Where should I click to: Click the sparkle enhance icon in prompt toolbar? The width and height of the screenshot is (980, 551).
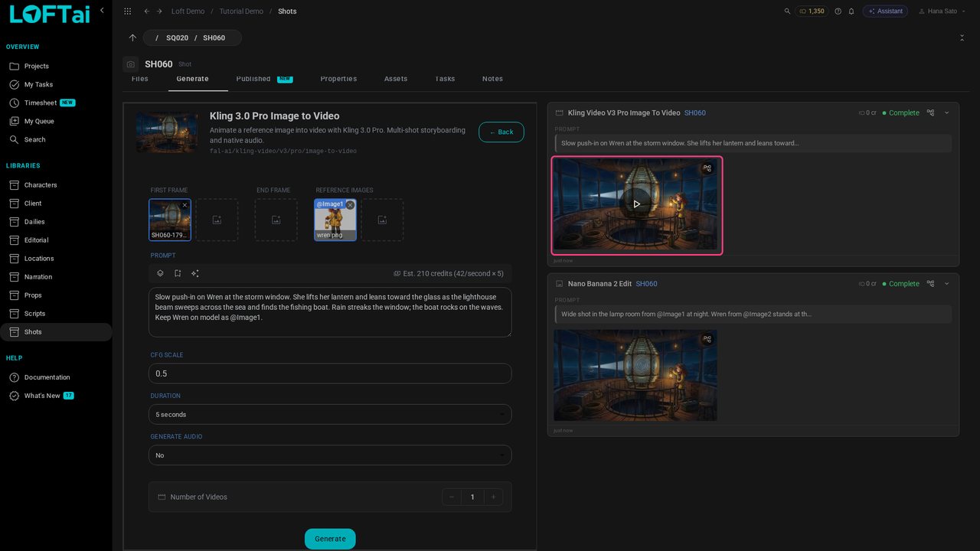click(195, 273)
